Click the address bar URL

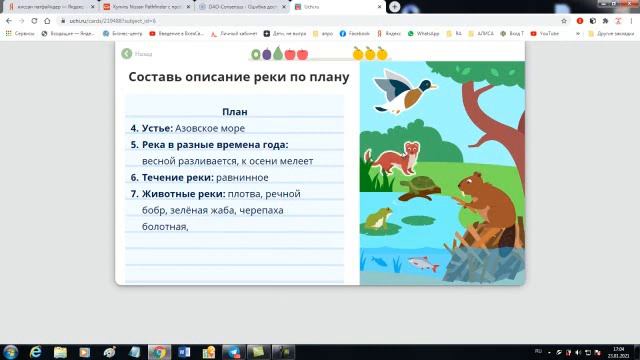[x=113, y=21]
